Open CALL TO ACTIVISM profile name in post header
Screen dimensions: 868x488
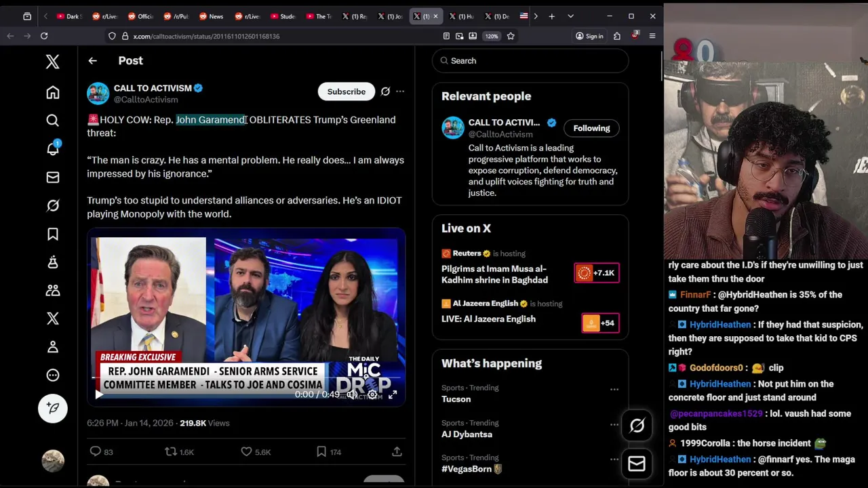point(153,88)
